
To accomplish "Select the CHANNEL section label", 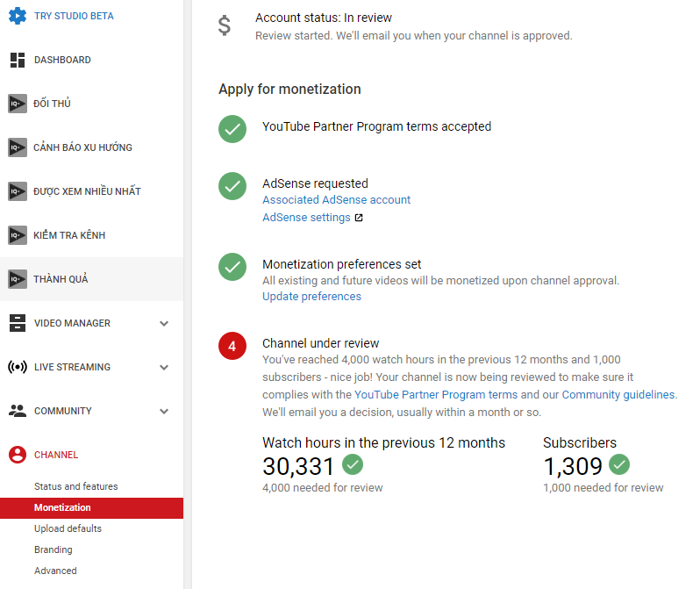I will 56,455.
